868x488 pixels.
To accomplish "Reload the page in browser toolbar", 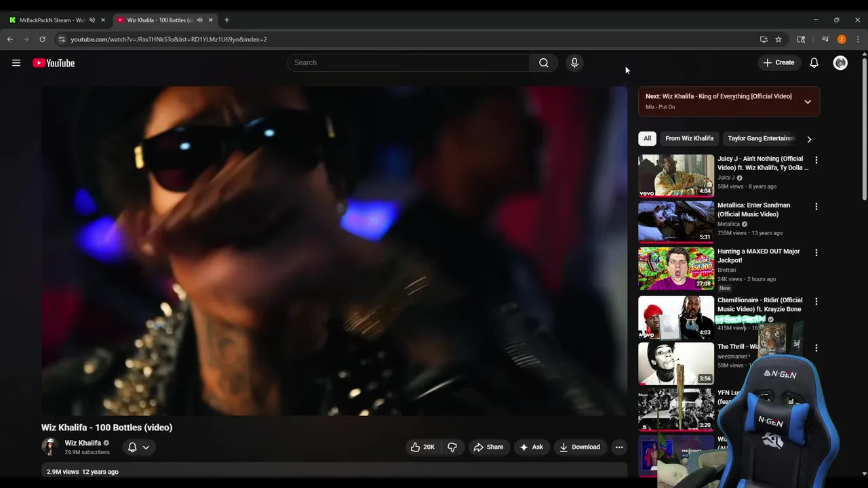I will [x=42, y=39].
